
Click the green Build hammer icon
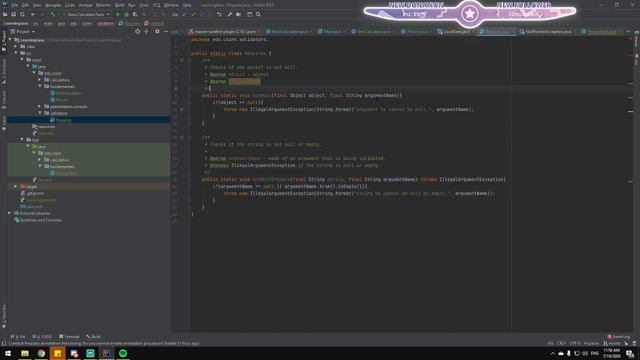[53, 14]
